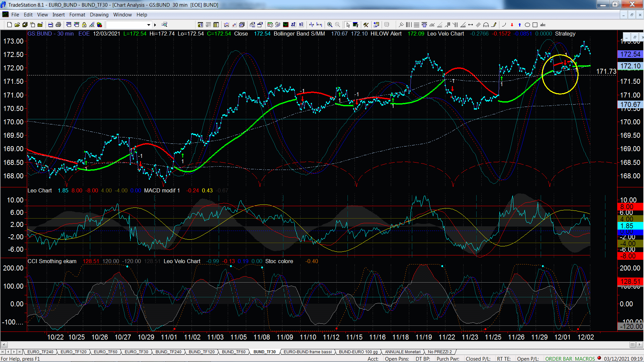Select the parallel lines drawing tool
This screenshot has height=362, width=644.
coord(478,25)
